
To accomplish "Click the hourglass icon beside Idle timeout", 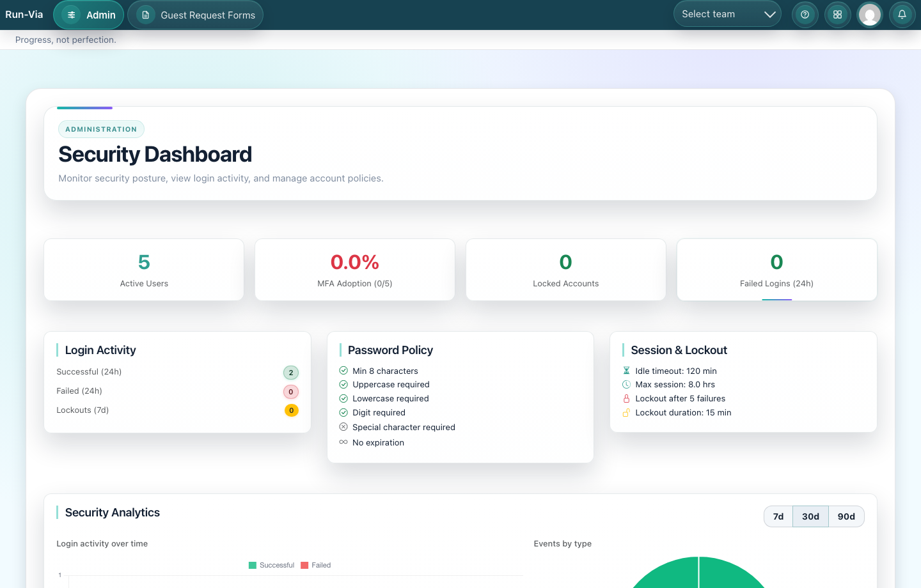I will pyautogui.click(x=627, y=371).
